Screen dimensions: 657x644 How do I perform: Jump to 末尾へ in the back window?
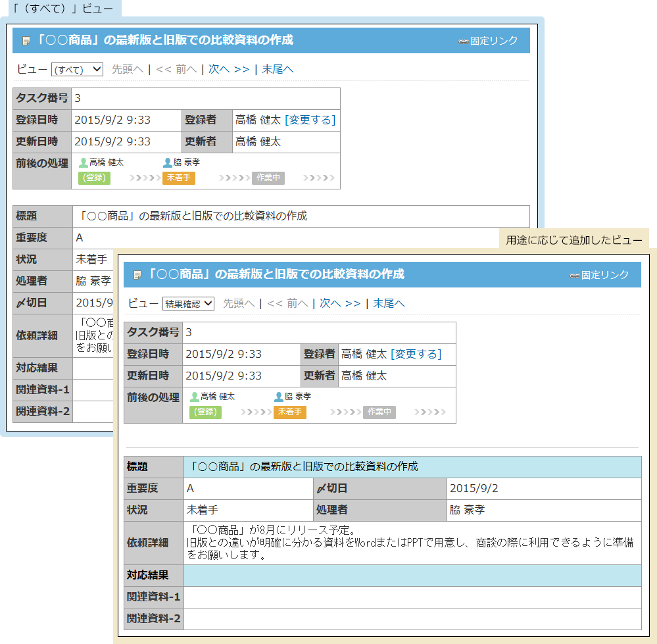278,69
